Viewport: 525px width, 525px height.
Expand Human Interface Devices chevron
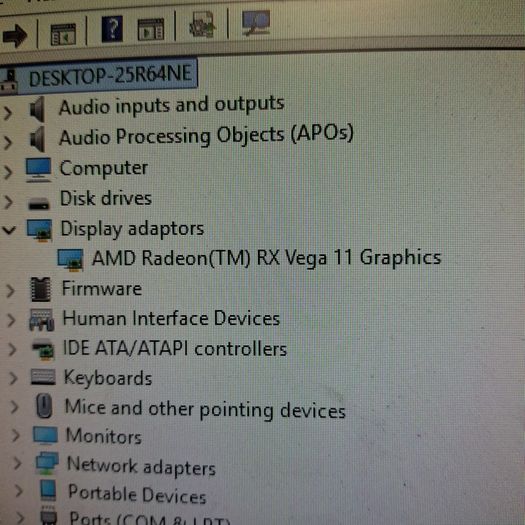click(x=11, y=320)
